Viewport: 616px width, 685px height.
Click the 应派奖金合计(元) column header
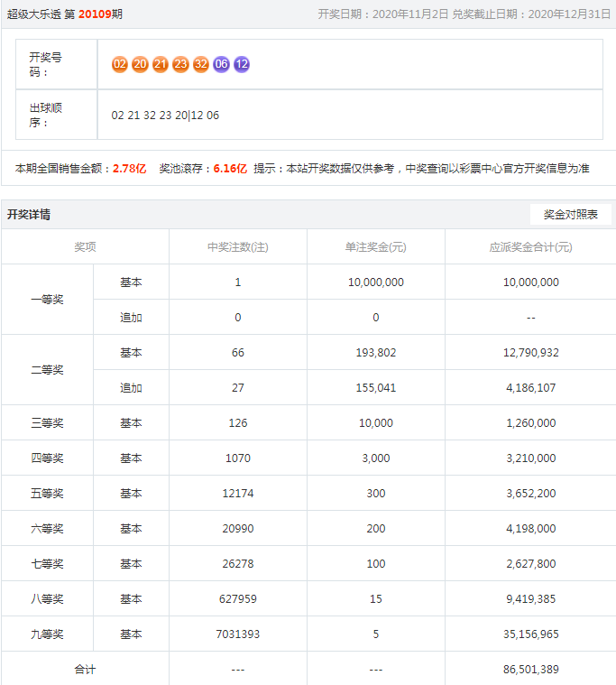(531, 247)
